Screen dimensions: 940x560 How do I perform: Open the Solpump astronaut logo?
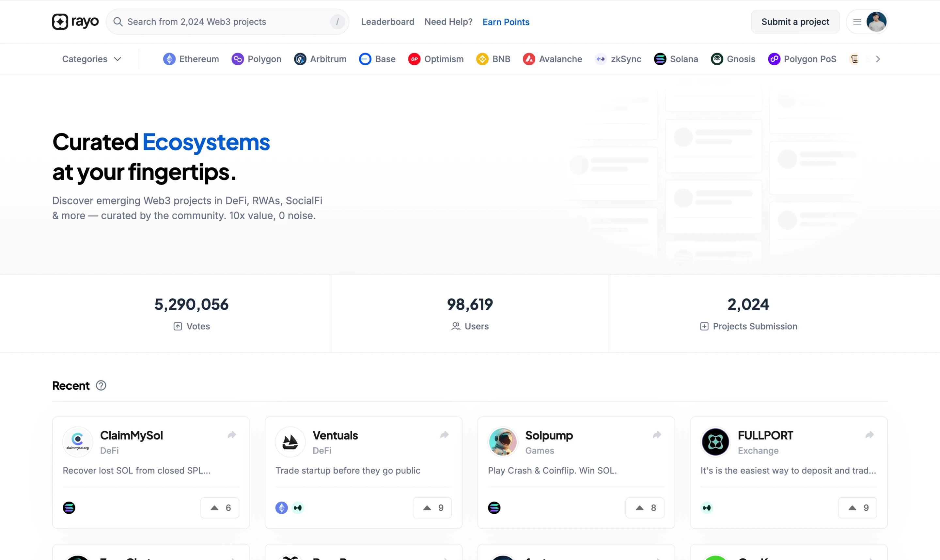click(503, 442)
